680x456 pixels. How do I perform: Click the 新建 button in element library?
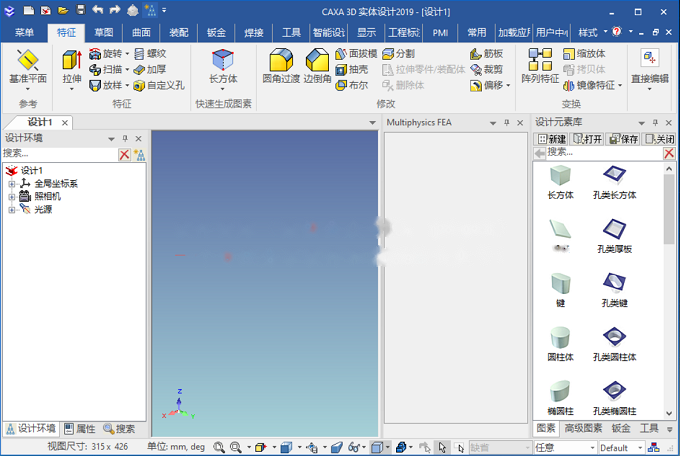click(x=551, y=139)
